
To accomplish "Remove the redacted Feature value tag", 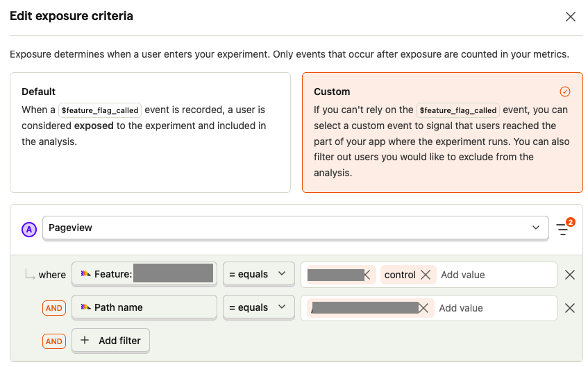I will pyautogui.click(x=367, y=275).
